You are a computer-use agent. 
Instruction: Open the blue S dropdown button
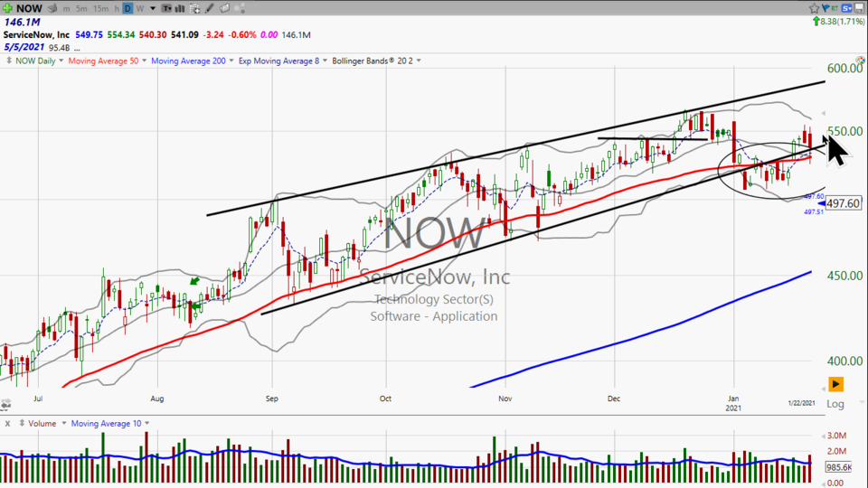[847, 8]
